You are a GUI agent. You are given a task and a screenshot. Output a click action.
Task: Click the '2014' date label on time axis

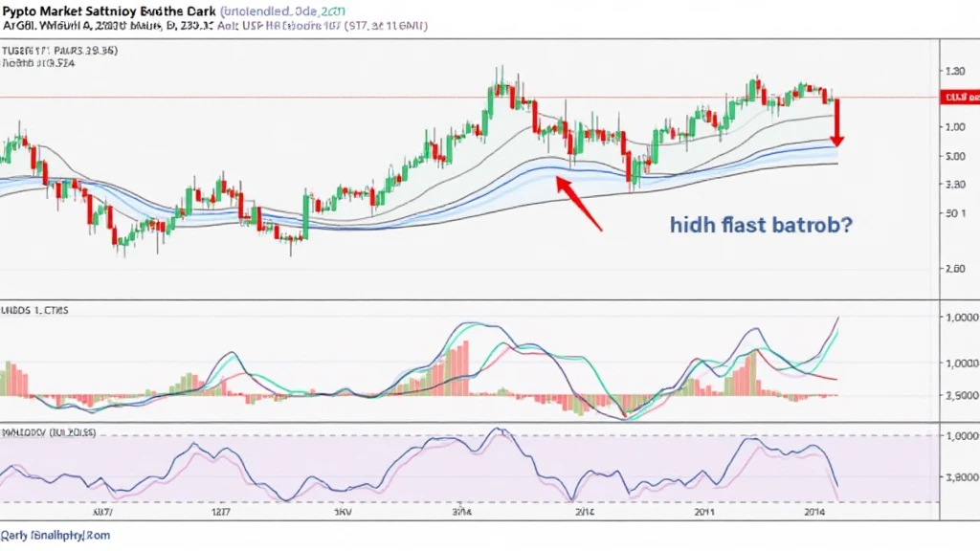pos(817,513)
